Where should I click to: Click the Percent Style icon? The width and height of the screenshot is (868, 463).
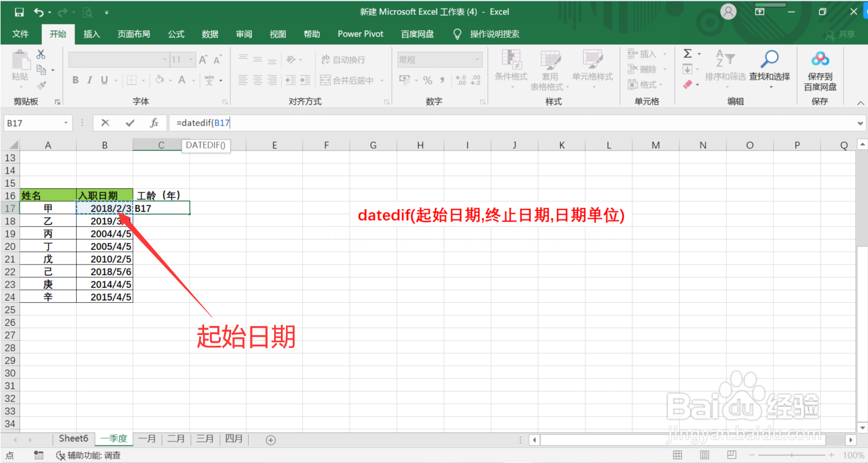(x=428, y=80)
